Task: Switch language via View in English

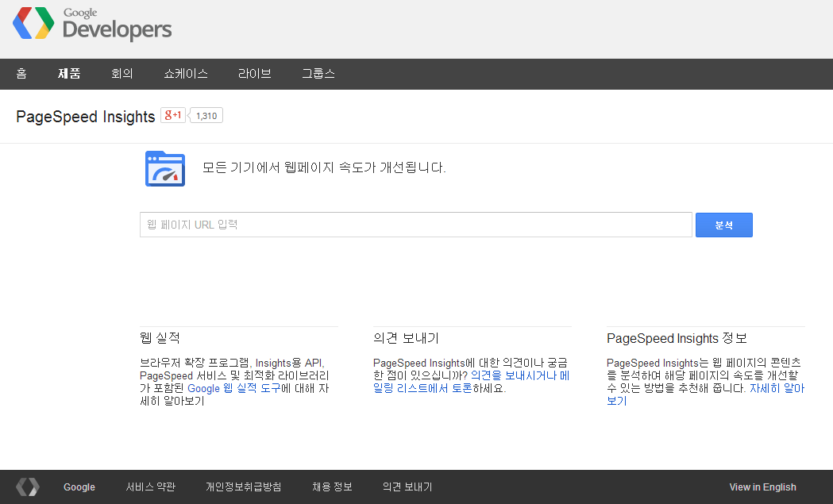Action: click(762, 487)
